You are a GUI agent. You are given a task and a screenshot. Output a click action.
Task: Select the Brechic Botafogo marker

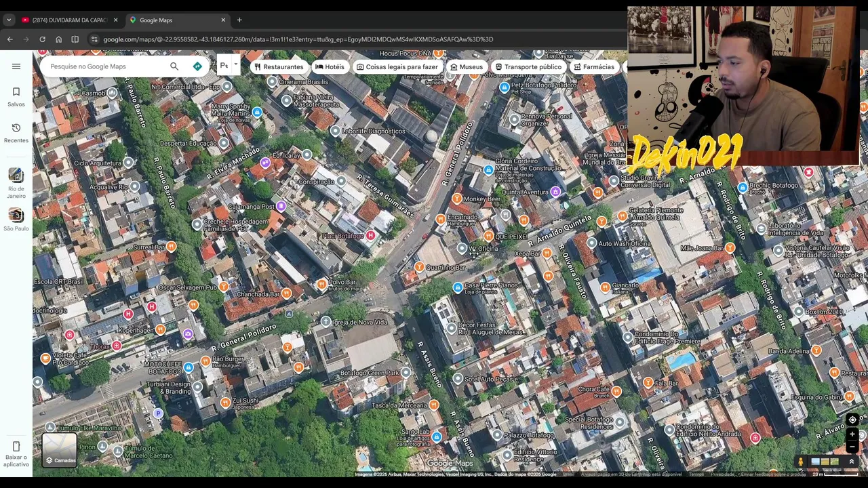(x=743, y=187)
